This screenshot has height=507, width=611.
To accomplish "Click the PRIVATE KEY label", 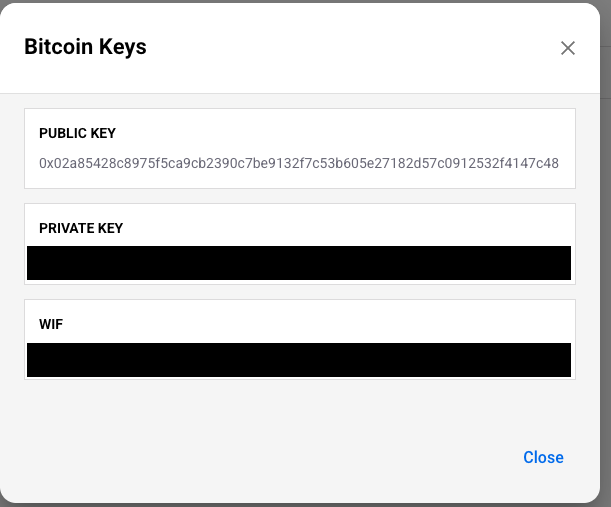I will point(81,228).
